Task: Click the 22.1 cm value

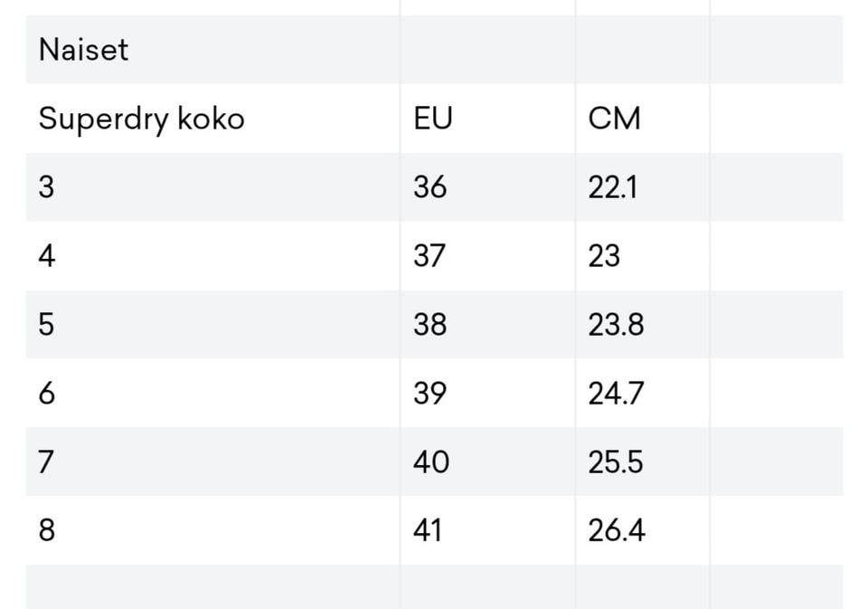Action: pyautogui.click(x=612, y=187)
